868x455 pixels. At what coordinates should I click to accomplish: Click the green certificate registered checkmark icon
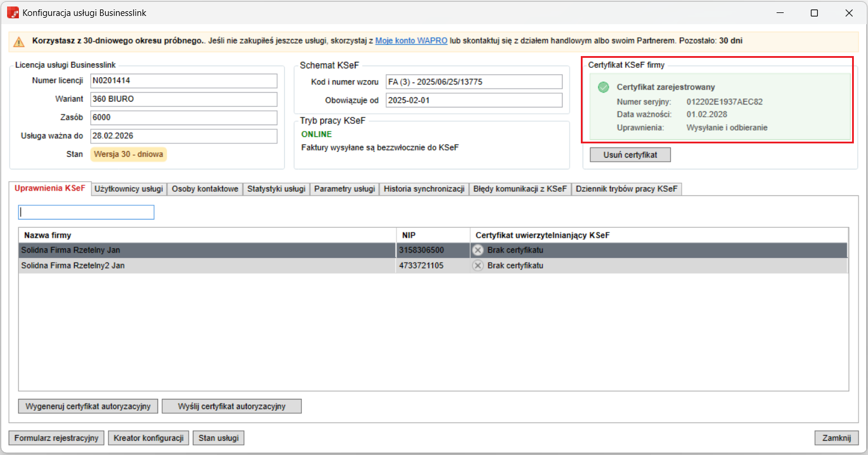coord(603,87)
